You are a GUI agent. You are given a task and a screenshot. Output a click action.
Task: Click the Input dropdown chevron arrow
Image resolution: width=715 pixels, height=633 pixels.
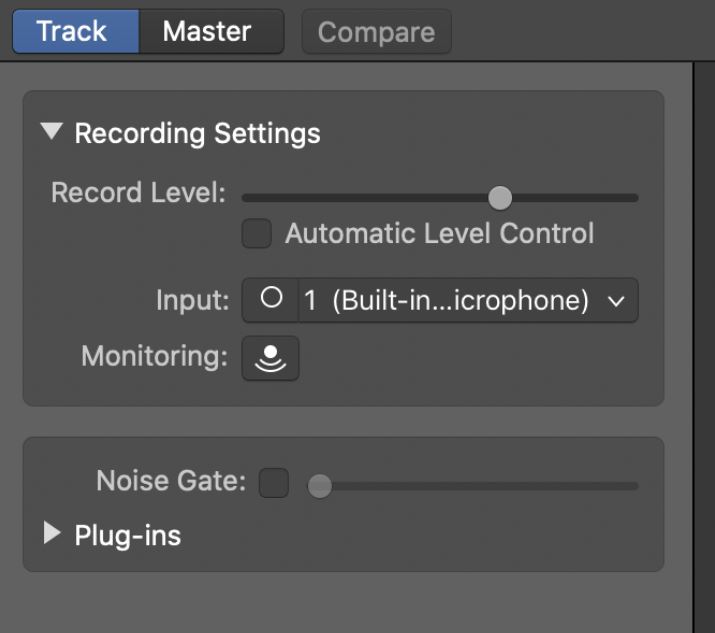click(616, 301)
